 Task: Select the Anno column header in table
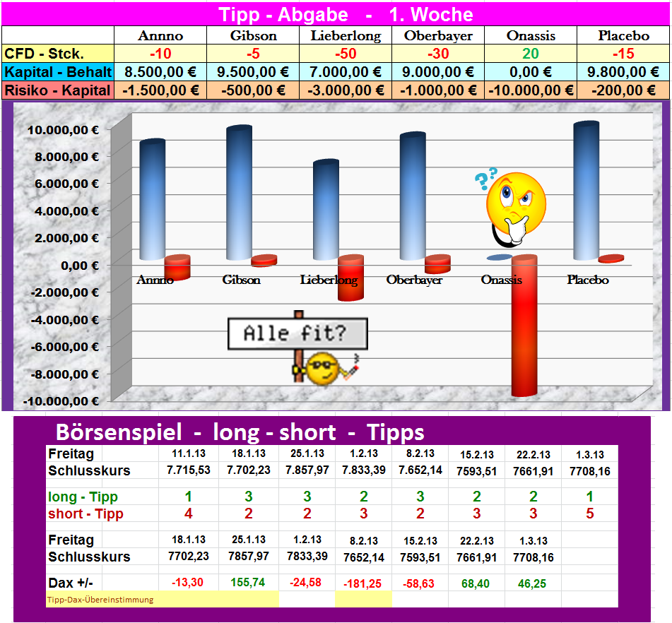click(160, 35)
